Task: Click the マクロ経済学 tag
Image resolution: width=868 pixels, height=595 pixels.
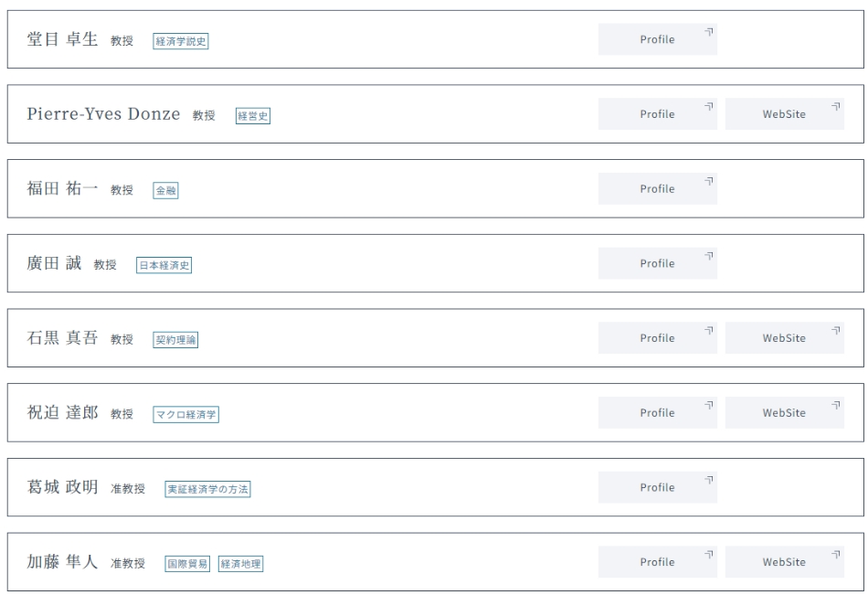Action: tap(186, 414)
